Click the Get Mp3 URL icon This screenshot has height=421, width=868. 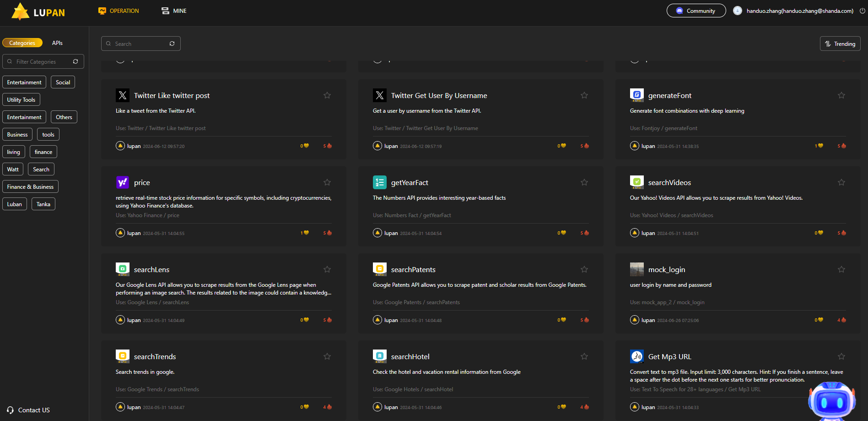tap(636, 356)
